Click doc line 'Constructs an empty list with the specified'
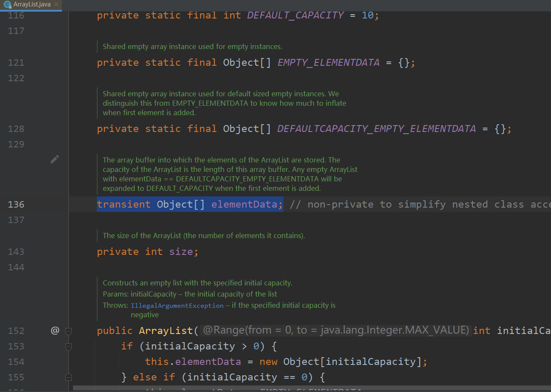Viewport: 551px width, 392px height. click(x=197, y=283)
